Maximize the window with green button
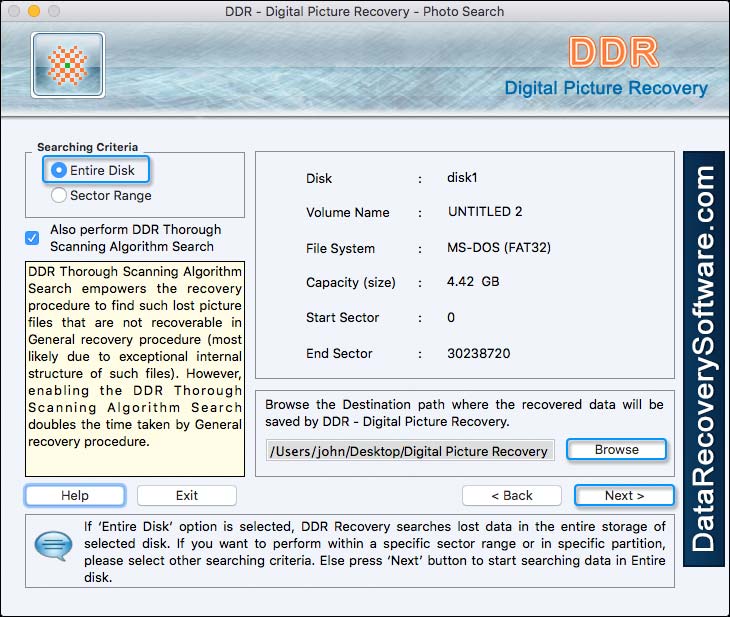730x617 pixels. coord(54,12)
